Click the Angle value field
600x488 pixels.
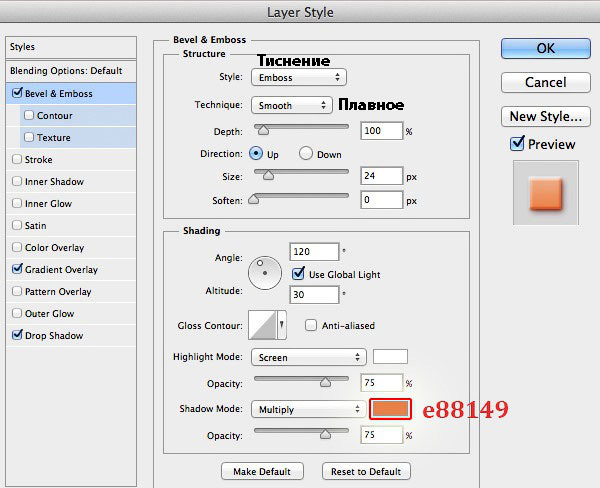coord(314,252)
